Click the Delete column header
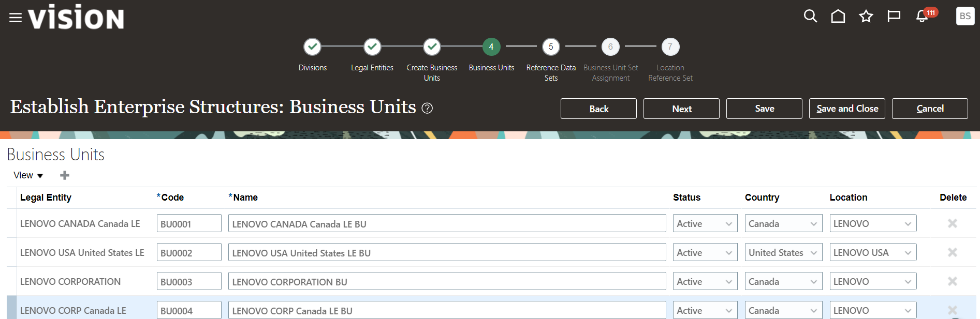This screenshot has width=980, height=319. 953,198
